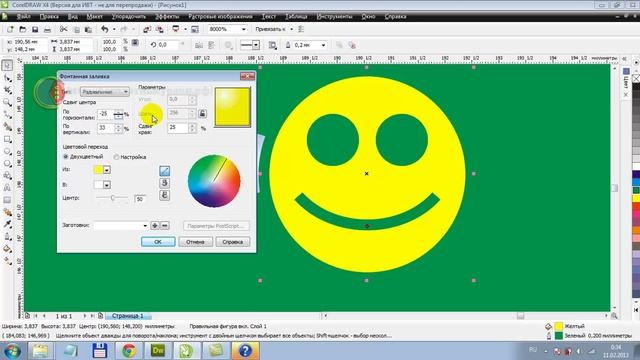Viewport: 640px width, 360px height.
Task: Select the Basic shapes tool
Action: (x=7, y=176)
